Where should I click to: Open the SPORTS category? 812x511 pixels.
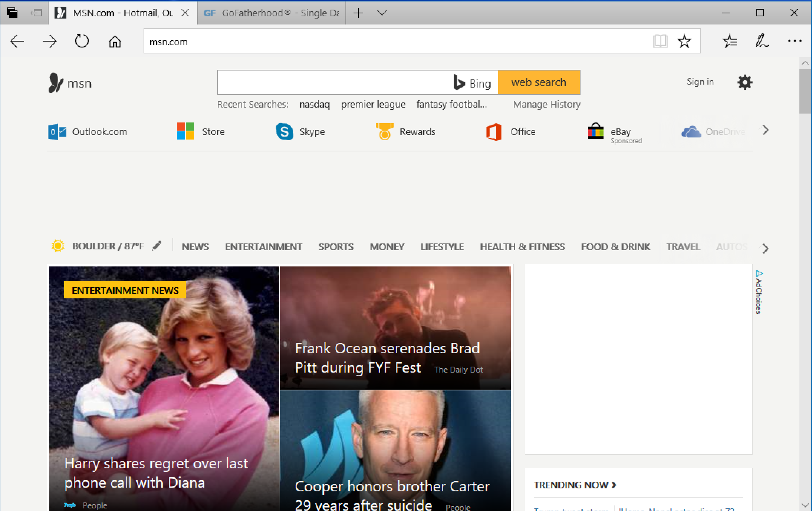[x=336, y=247]
